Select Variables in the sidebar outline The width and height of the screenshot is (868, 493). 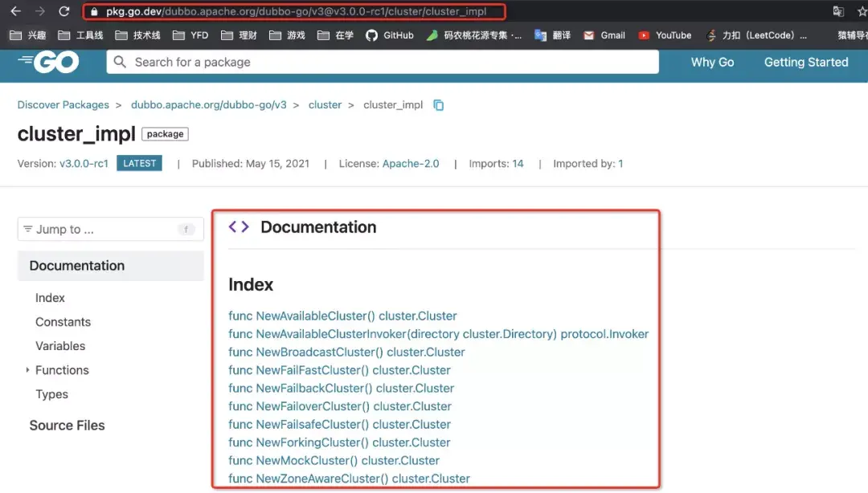coord(60,346)
